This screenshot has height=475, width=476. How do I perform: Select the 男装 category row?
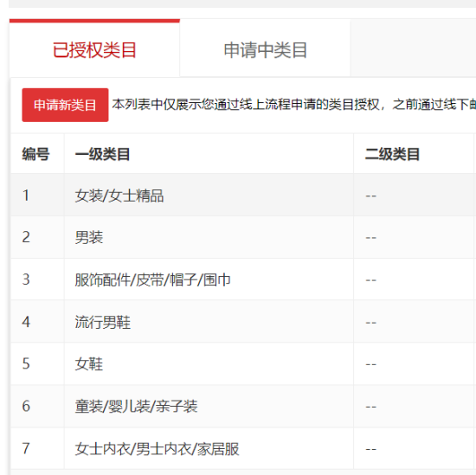pos(243,237)
